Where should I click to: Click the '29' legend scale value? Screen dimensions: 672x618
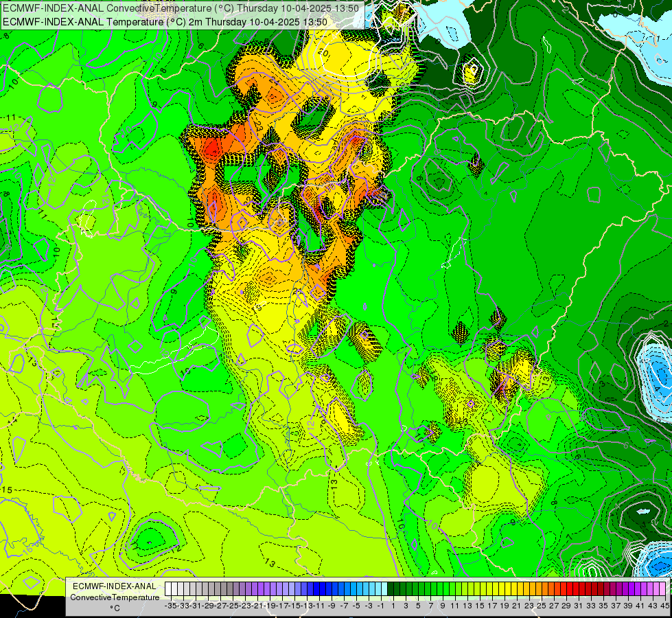(566, 606)
